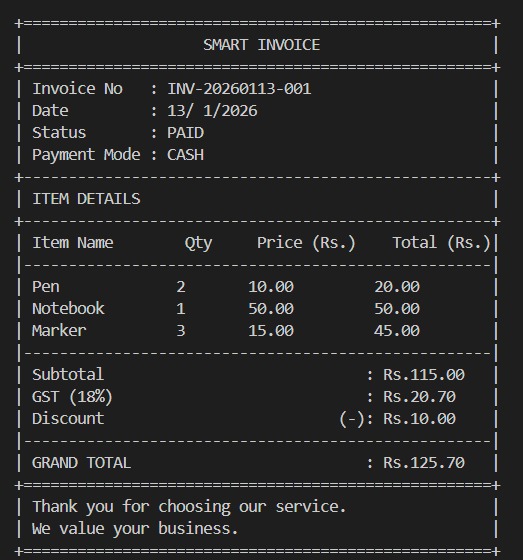Click the Price (Rs.) column header

pyautogui.click(x=307, y=243)
